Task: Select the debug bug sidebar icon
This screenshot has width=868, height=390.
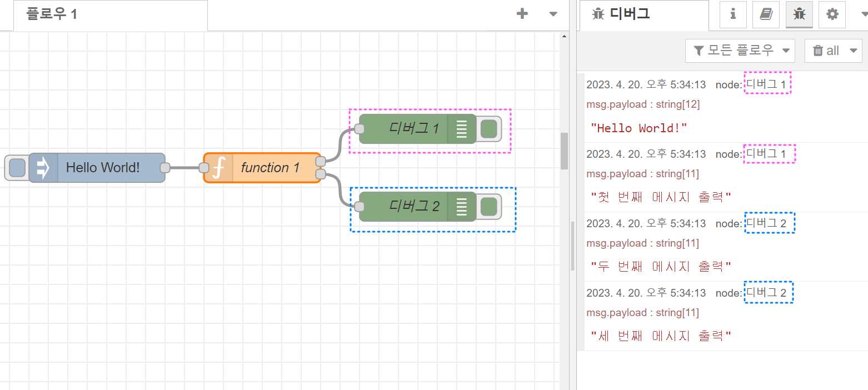Action: click(x=799, y=14)
